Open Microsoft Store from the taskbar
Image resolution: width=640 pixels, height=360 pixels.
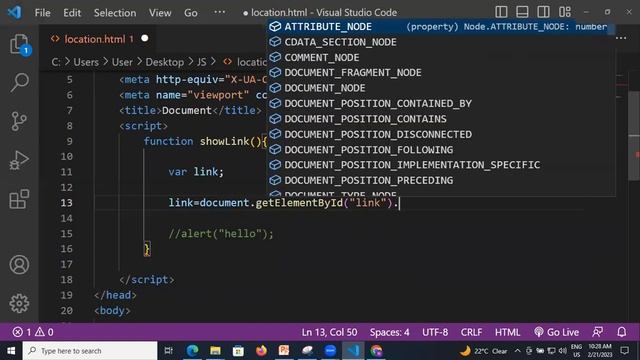(x=238, y=351)
